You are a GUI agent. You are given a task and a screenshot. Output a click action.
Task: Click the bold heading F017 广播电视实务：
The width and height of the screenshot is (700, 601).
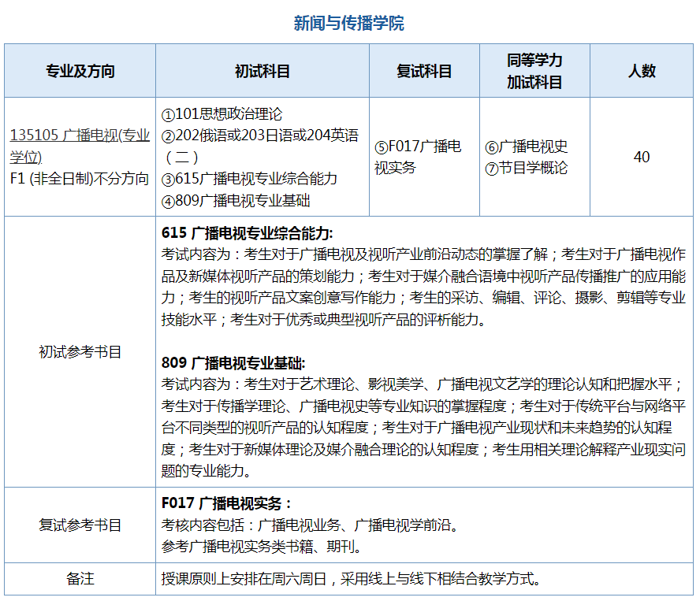point(226,503)
